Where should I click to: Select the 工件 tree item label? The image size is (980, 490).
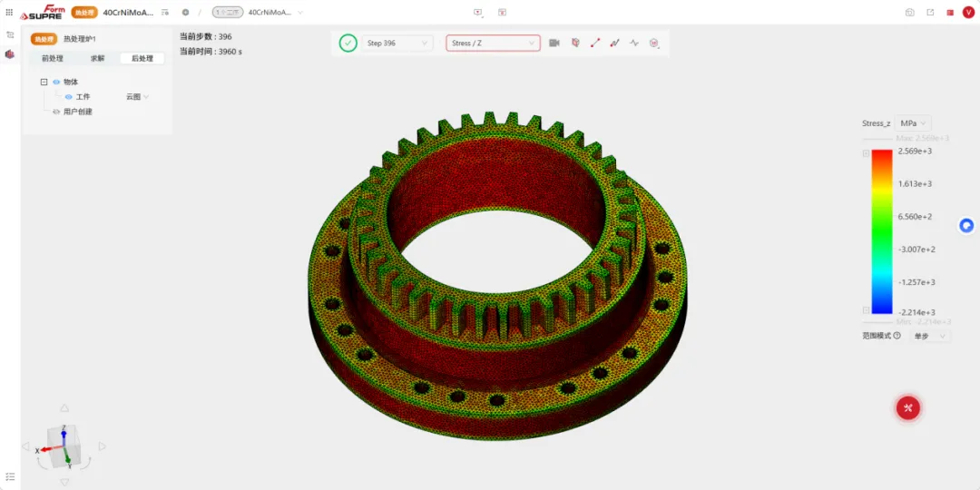(x=83, y=97)
